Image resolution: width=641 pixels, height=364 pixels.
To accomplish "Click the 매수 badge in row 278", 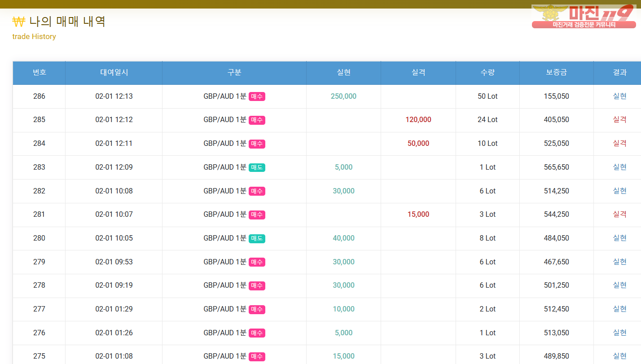I will [257, 285].
